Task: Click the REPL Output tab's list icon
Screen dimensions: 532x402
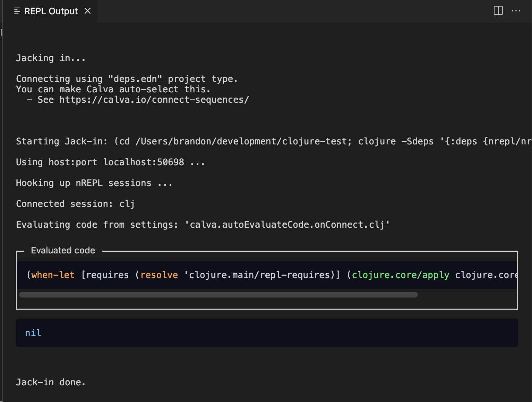Action: pyautogui.click(x=17, y=11)
